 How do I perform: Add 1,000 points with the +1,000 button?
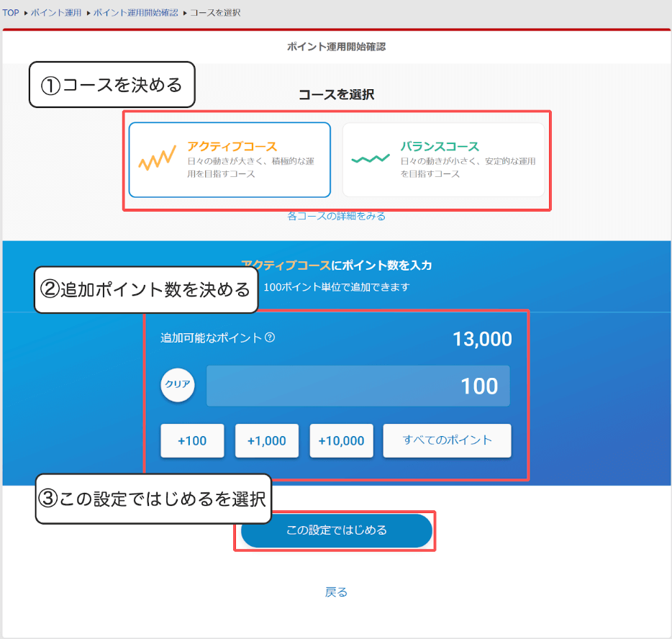pyautogui.click(x=267, y=440)
